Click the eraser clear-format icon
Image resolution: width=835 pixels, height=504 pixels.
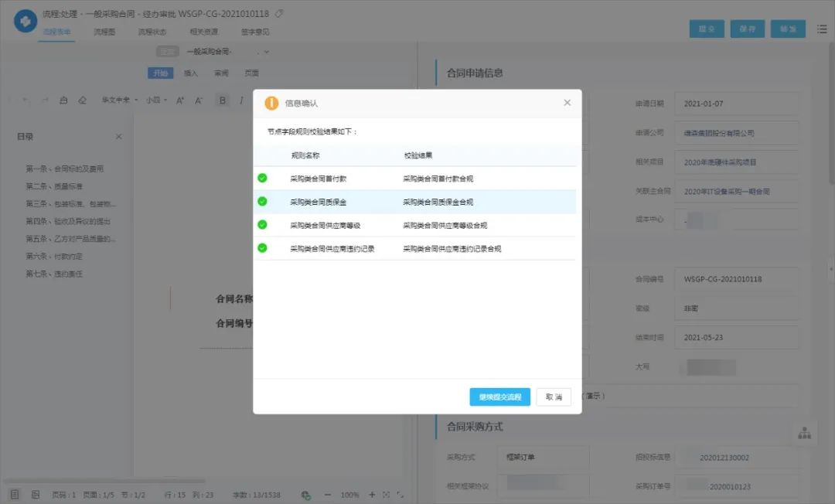pyautogui.click(x=82, y=100)
